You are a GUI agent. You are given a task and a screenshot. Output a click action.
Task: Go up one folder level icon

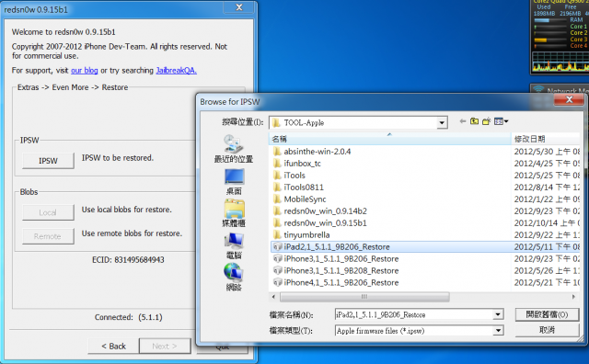pyautogui.click(x=475, y=121)
